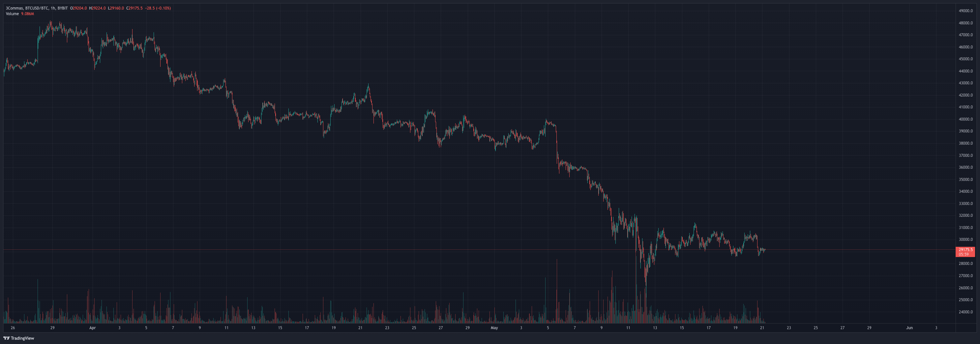980x344 pixels.
Task: Click the 9.086M volume value
Action: pyautogui.click(x=27, y=14)
